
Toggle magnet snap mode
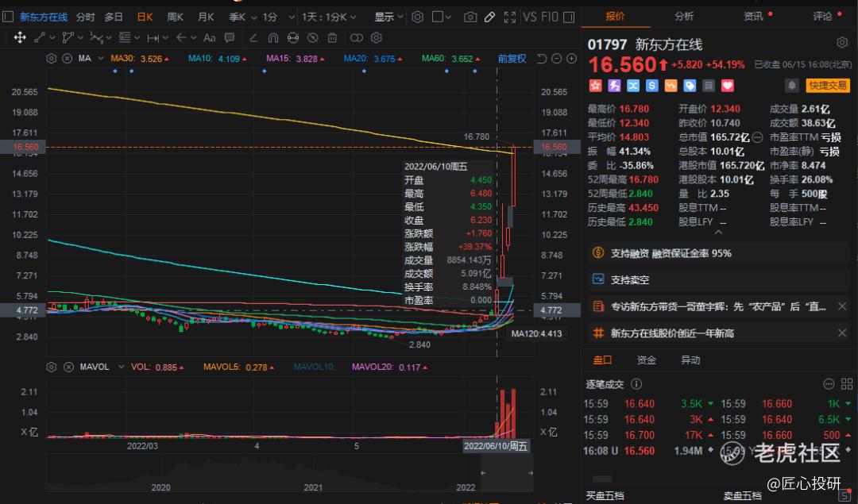click(273, 38)
